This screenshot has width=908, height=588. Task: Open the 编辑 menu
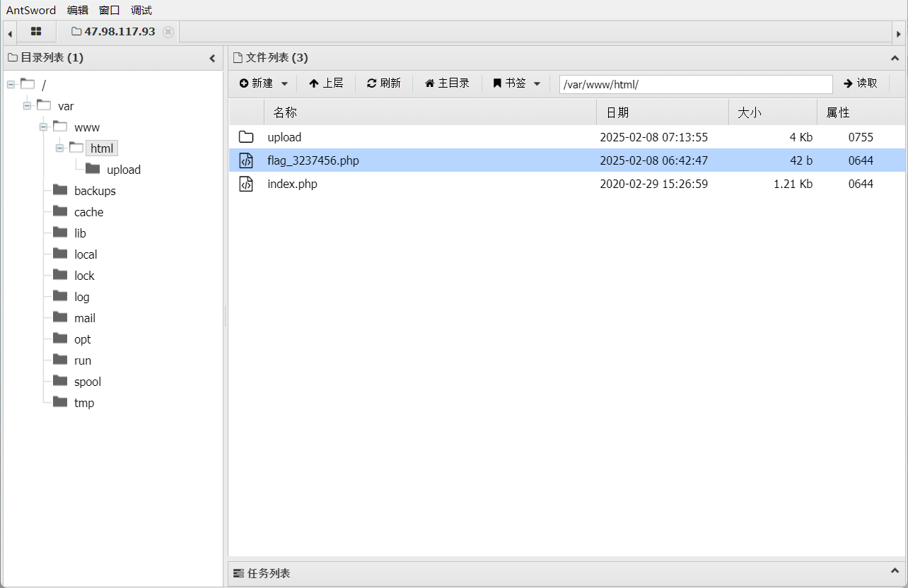(78, 10)
